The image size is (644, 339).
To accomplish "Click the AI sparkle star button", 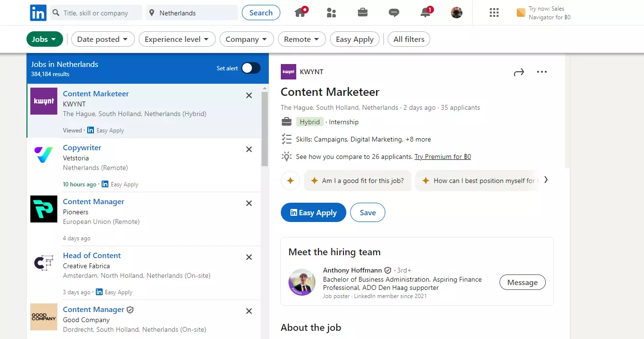I will (290, 181).
